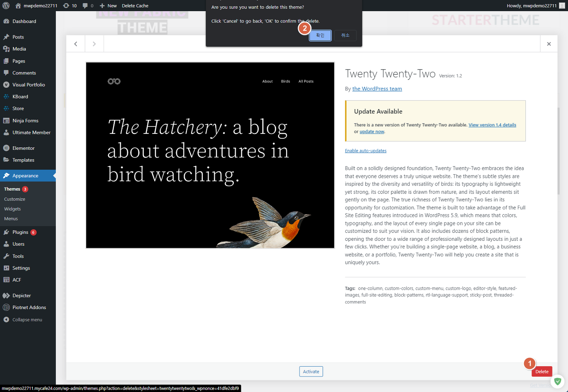Click the green shield security badge icon
The image size is (568, 392).
coord(558,381)
